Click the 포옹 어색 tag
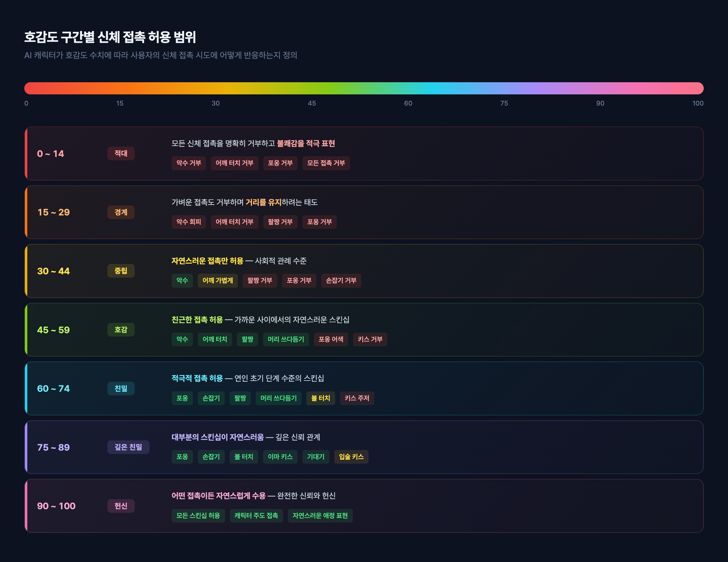The height and width of the screenshot is (562, 728). (x=331, y=339)
